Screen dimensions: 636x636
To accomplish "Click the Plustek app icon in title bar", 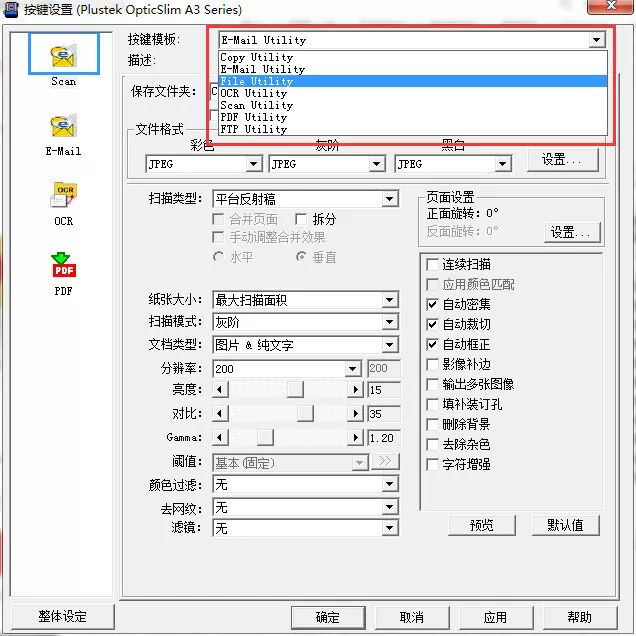I will click(x=11, y=9).
